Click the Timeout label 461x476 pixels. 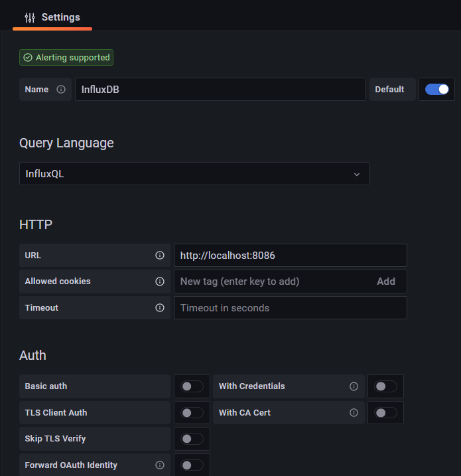click(x=42, y=308)
